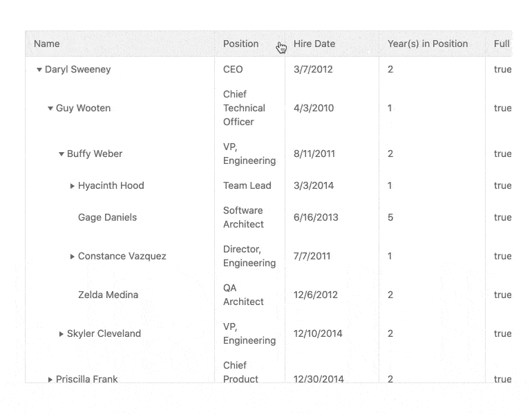Collapse the Buffy Weber row
This screenshot has width=532, height=415.
point(61,154)
